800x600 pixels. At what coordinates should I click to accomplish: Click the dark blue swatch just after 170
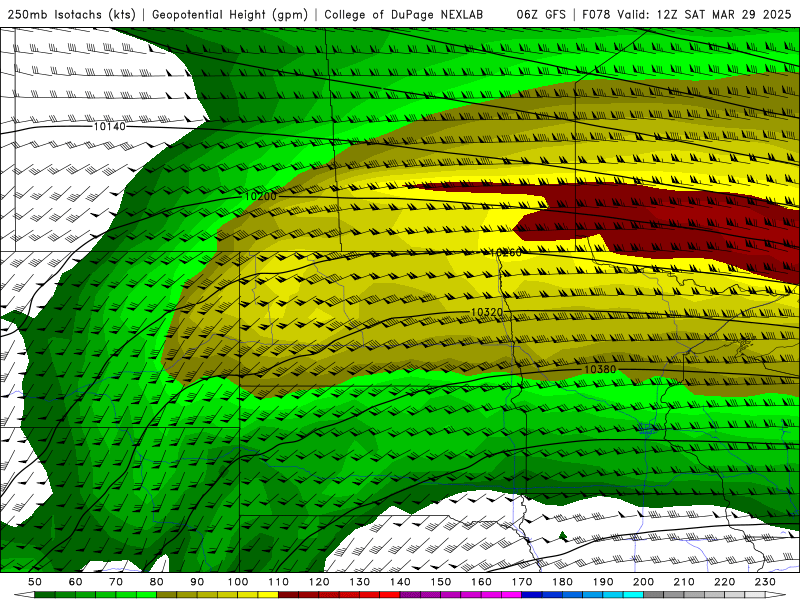click(x=532, y=595)
